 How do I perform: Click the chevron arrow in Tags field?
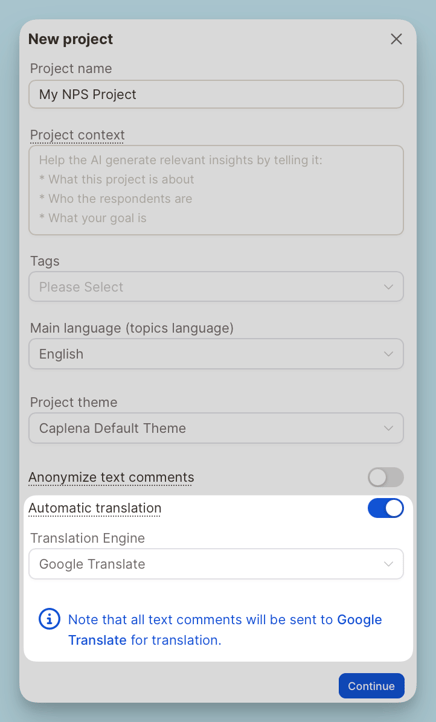click(388, 287)
